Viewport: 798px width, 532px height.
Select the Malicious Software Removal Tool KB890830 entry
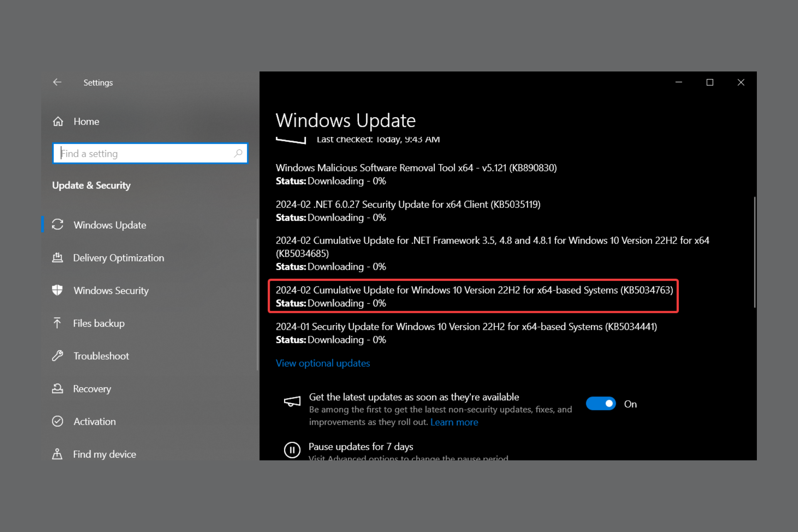[x=416, y=174]
